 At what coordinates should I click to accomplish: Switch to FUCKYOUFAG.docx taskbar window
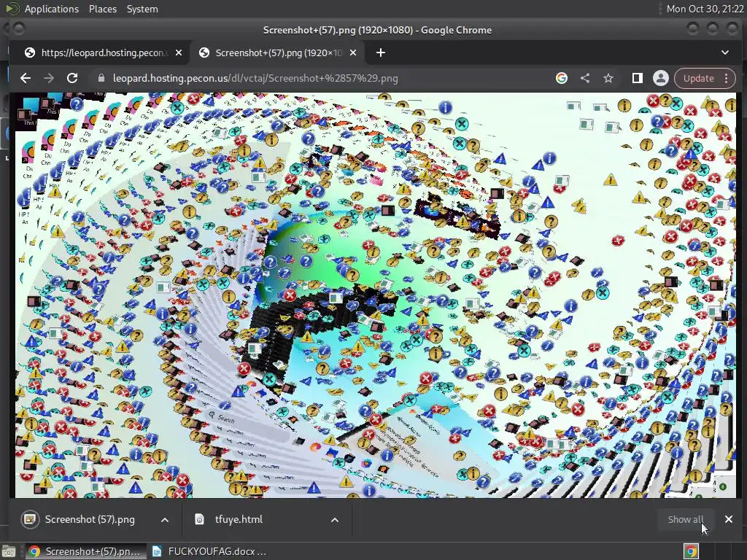click(x=209, y=551)
